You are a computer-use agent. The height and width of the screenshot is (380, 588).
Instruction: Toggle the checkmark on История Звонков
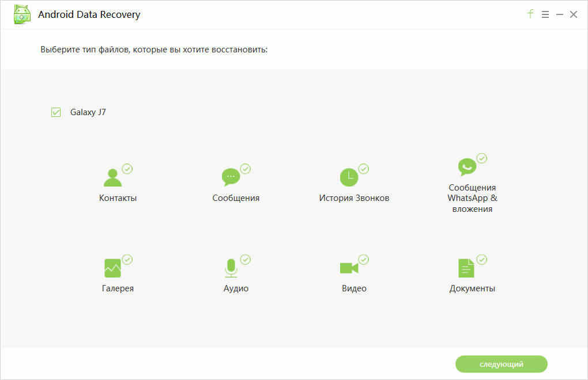pyautogui.click(x=364, y=169)
